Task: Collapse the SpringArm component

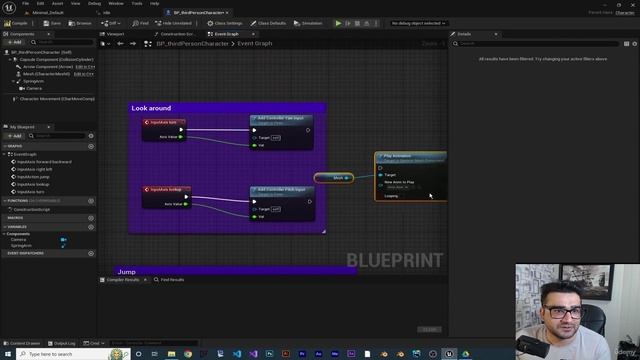Action: pos(13,81)
